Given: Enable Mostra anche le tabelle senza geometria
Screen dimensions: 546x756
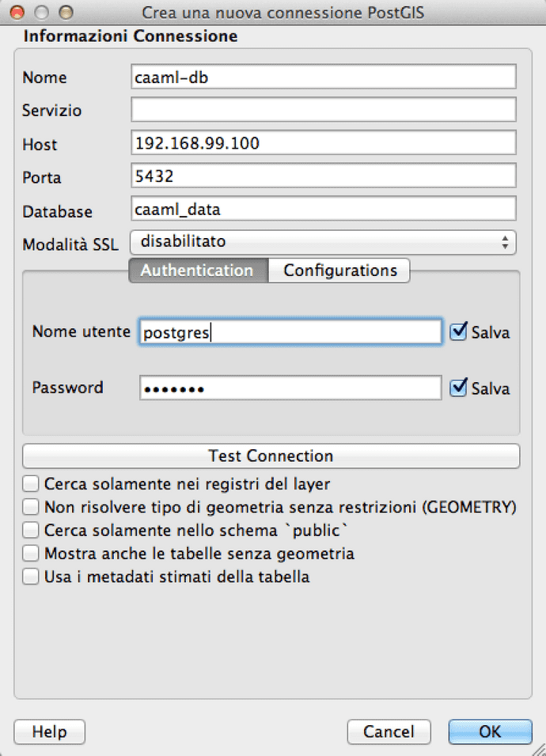Looking at the screenshot, I should [30, 553].
